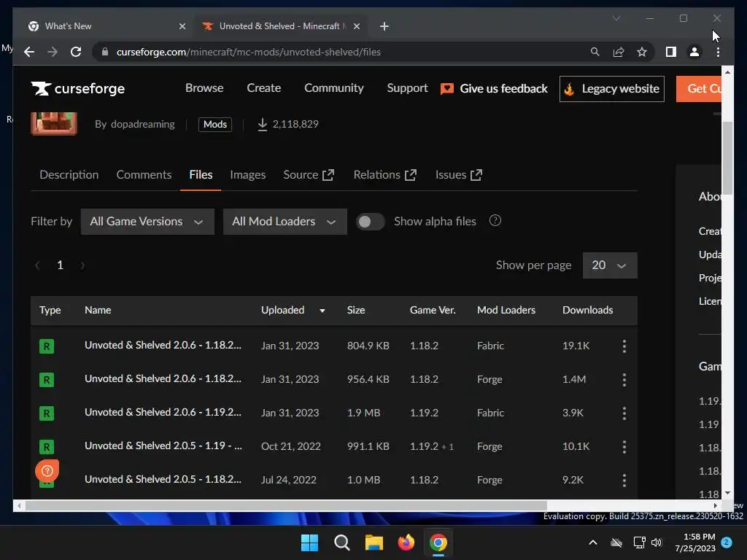Viewport: 747px width, 560px height.
Task: Open Chrome three-dot menu
Action: [x=718, y=52]
